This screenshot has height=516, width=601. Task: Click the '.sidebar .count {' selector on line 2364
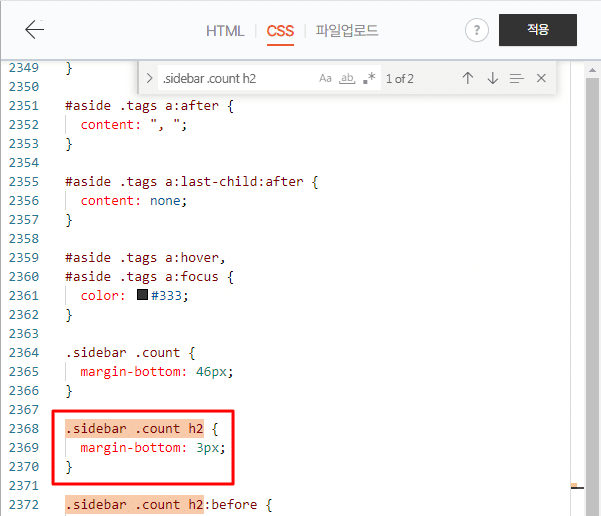pyautogui.click(x=130, y=352)
